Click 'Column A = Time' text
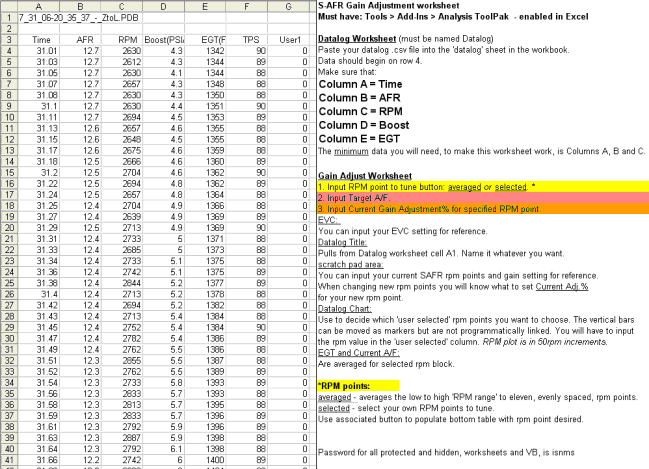Viewport: 649px width, 469px height. pyautogui.click(x=360, y=84)
